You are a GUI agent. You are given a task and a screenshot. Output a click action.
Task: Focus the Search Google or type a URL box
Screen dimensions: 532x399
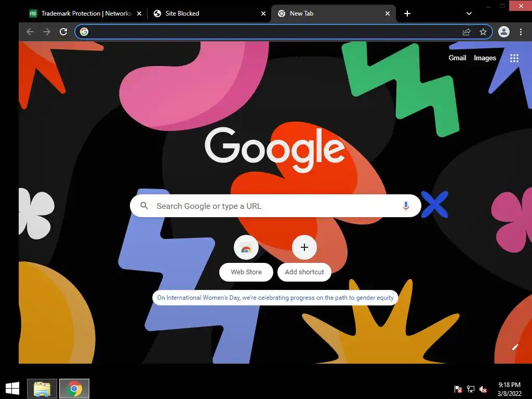tap(275, 206)
